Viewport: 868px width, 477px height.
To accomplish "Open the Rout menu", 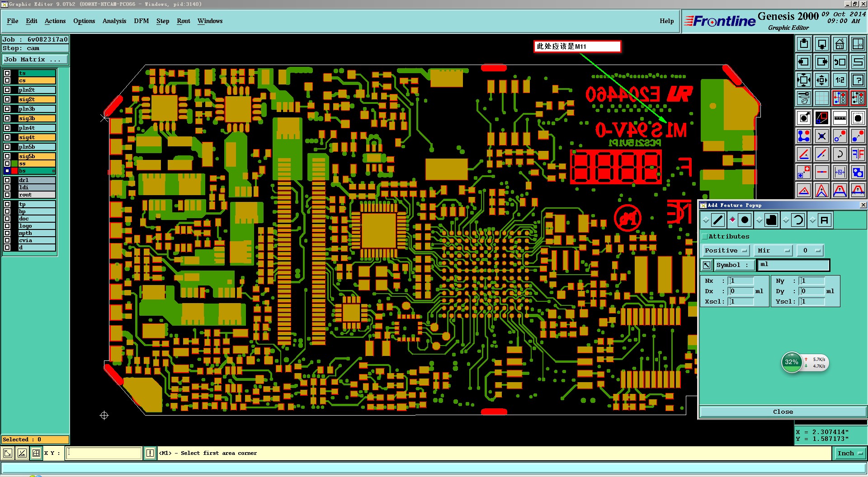I will [184, 21].
